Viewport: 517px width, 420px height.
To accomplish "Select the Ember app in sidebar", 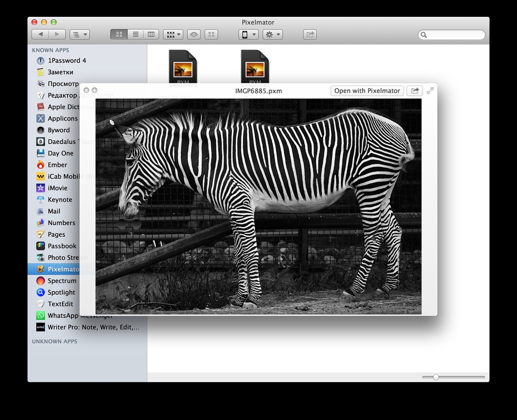I will 57,165.
